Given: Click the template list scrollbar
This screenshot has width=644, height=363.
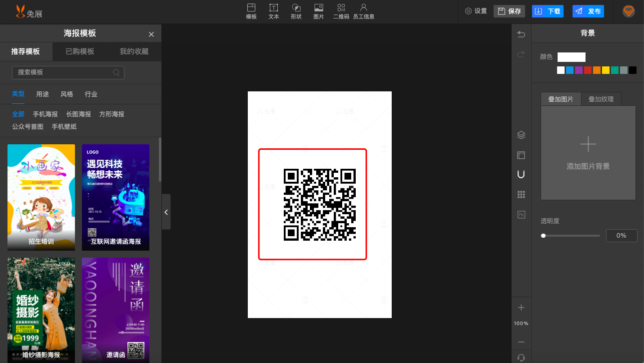Looking at the screenshot, I should 160,160.
